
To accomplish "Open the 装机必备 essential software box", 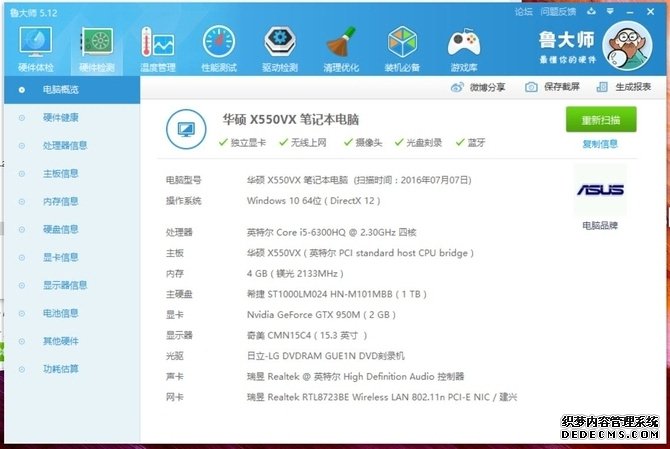I will point(402,48).
